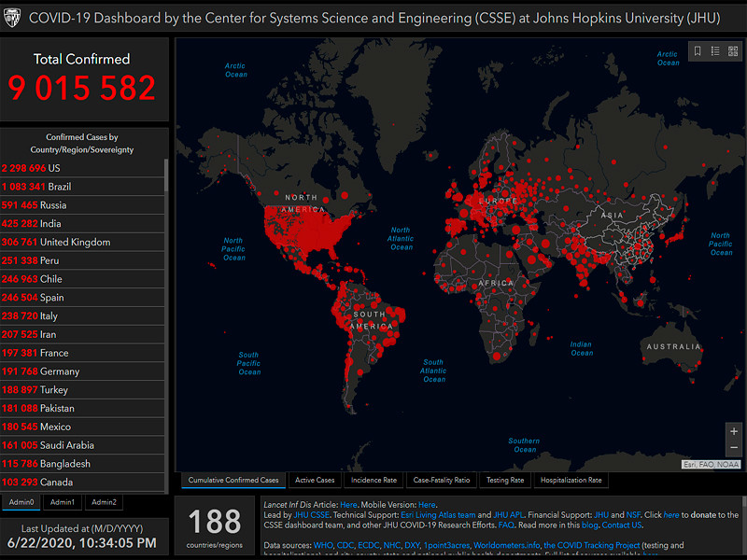Switch to the Admin2 list tab

click(x=104, y=502)
